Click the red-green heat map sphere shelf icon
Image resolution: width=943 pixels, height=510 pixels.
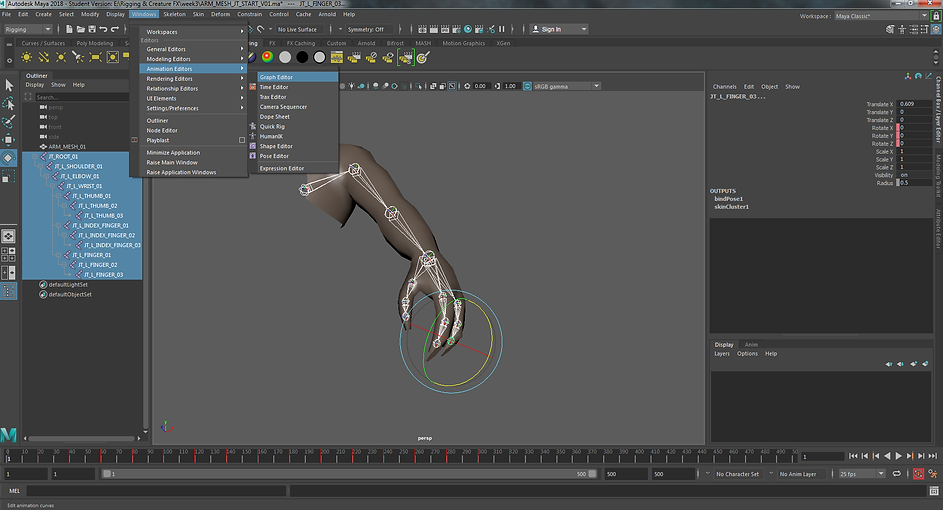coord(268,57)
